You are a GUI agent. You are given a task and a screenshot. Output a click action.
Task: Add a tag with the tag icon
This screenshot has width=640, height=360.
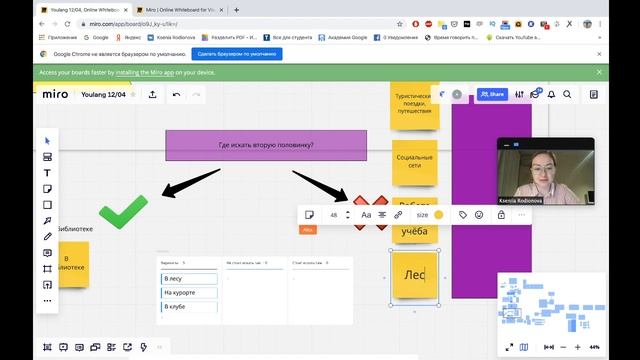pos(463,215)
